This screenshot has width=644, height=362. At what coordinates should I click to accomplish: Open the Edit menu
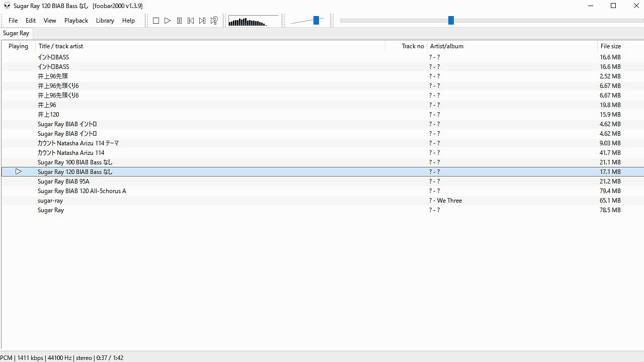(31, 21)
